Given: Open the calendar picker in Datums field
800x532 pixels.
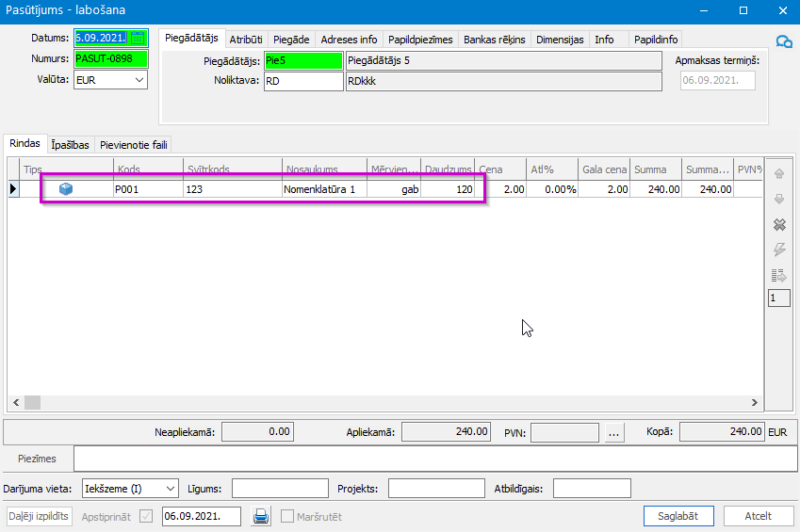Looking at the screenshot, I should tap(138, 39).
